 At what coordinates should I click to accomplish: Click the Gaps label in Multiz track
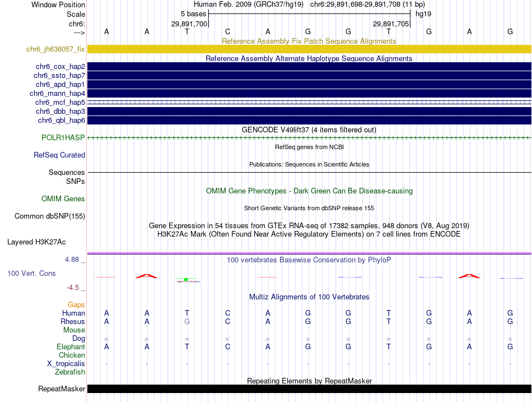[x=76, y=305]
